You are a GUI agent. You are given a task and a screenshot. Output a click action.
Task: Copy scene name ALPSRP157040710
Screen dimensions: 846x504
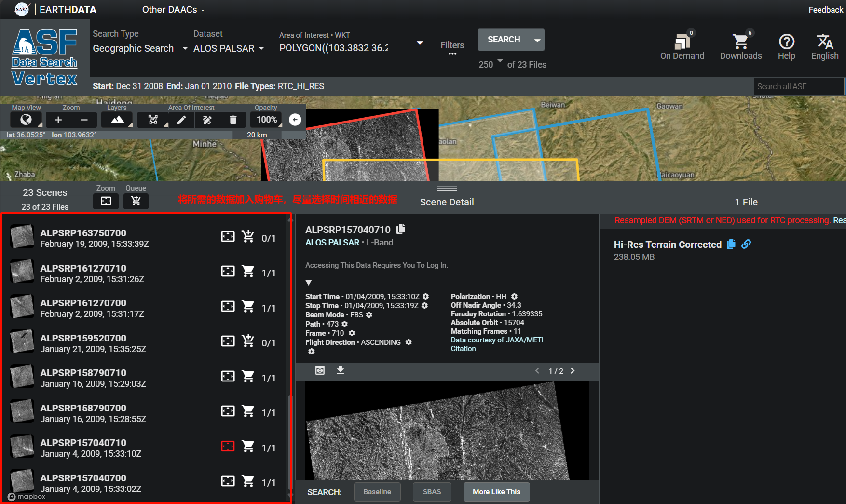pyautogui.click(x=401, y=229)
